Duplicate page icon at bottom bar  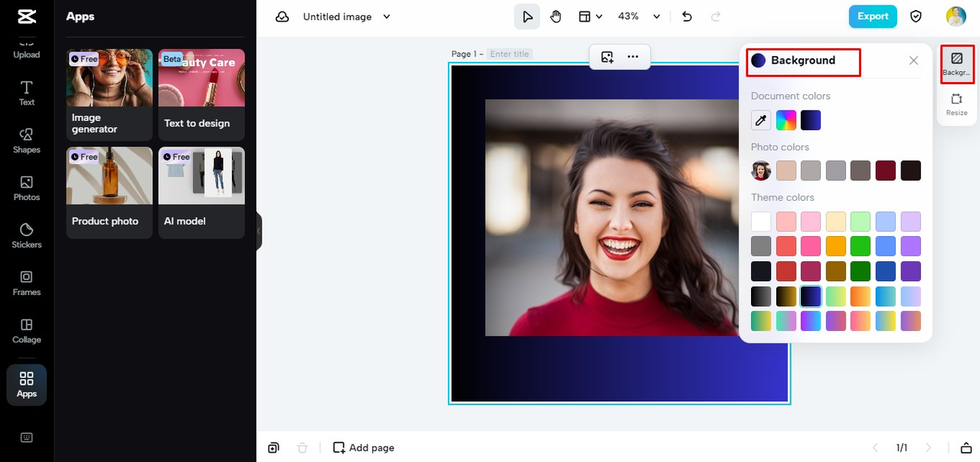[x=273, y=447]
